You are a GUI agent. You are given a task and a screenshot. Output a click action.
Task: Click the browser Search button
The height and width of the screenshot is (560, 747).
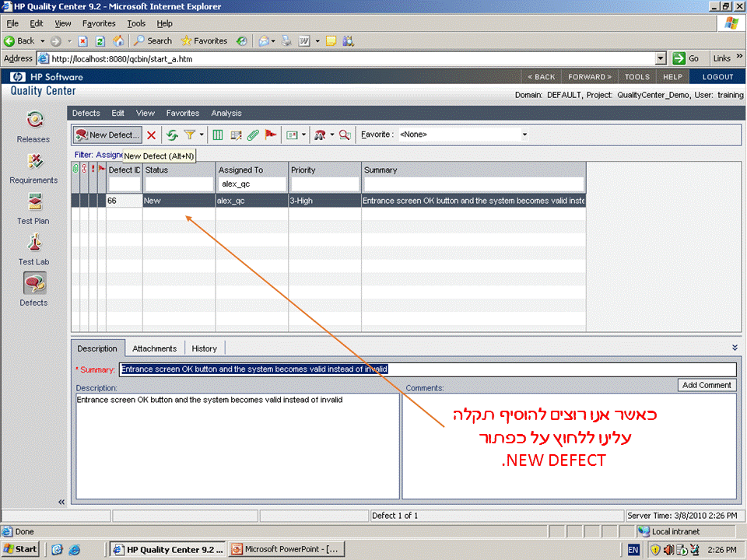(x=153, y=41)
